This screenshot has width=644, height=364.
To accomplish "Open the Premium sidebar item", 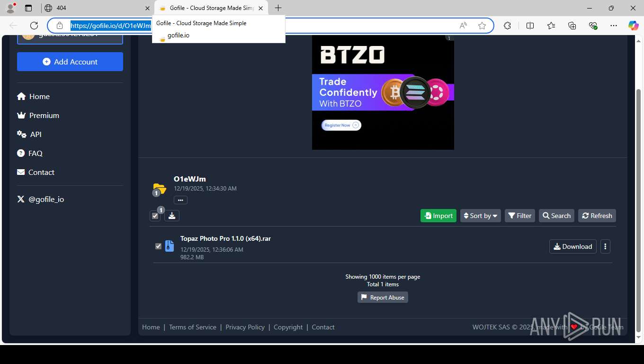I will coord(38,115).
